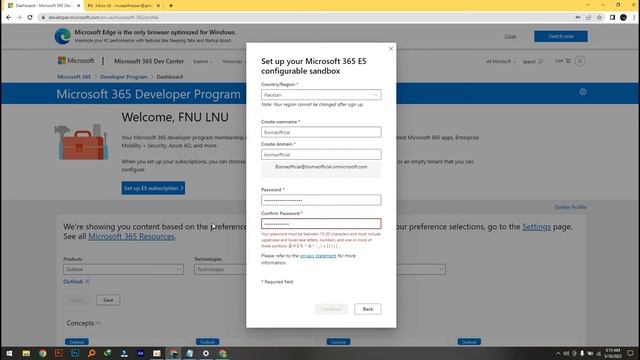Close the Dashboard browser tab

click(79, 6)
